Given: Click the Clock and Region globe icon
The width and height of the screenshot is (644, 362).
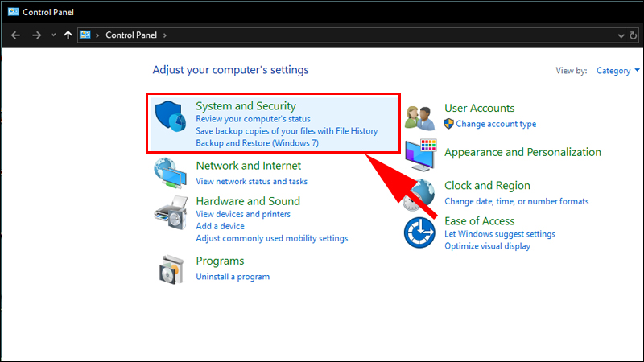Looking at the screenshot, I should pyautogui.click(x=422, y=193).
